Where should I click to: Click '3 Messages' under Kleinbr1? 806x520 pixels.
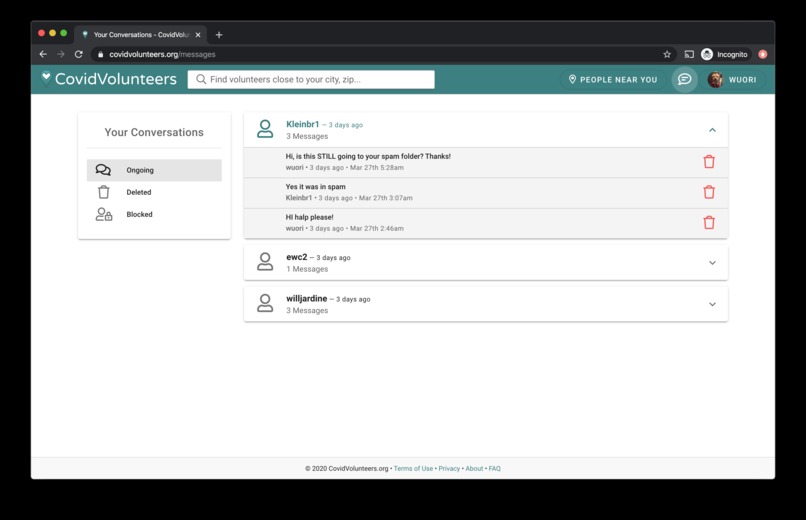coord(307,136)
